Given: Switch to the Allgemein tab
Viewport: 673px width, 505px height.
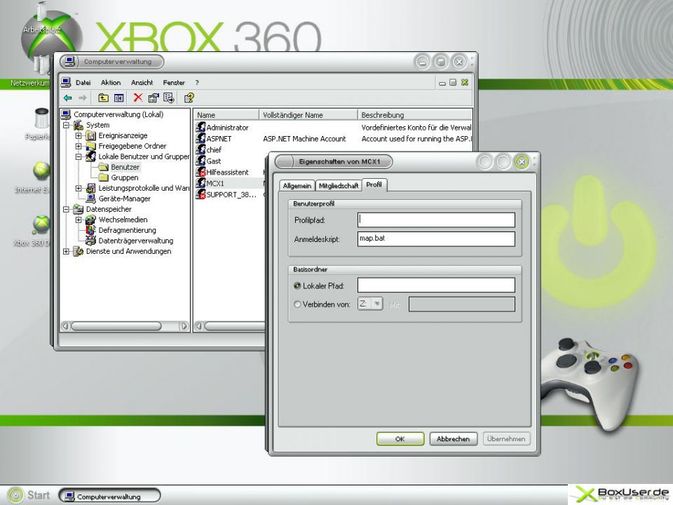Looking at the screenshot, I should (297, 185).
